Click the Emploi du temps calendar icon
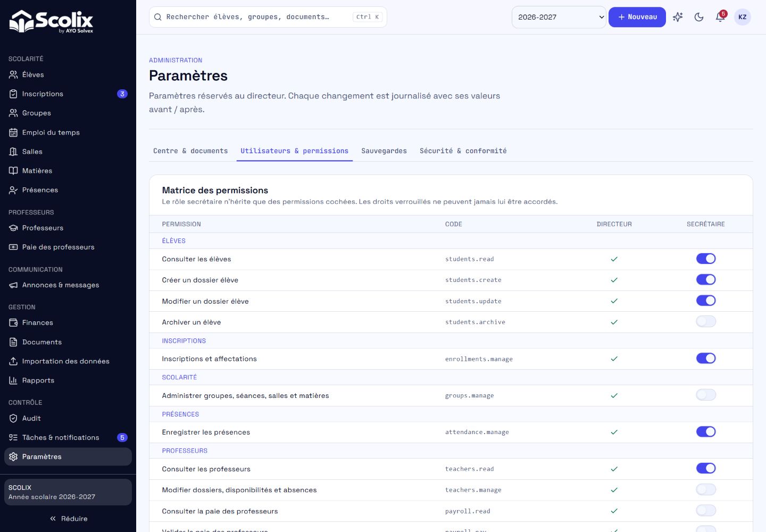The width and height of the screenshot is (766, 532). [x=13, y=132]
